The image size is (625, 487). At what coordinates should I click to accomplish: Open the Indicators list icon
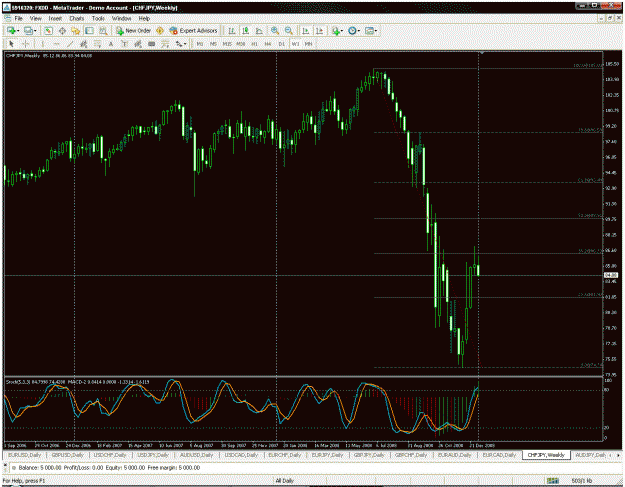(336, 31)
